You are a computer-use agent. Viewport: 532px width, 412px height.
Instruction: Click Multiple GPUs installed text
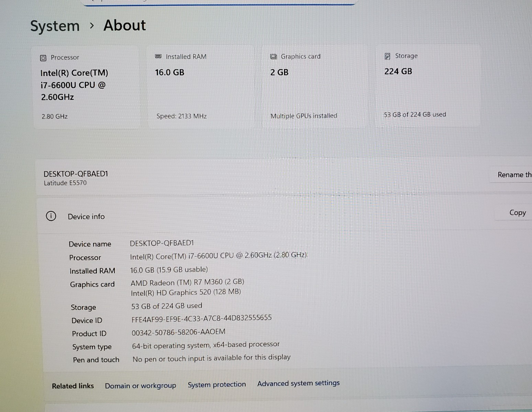(x=304, y=116)
